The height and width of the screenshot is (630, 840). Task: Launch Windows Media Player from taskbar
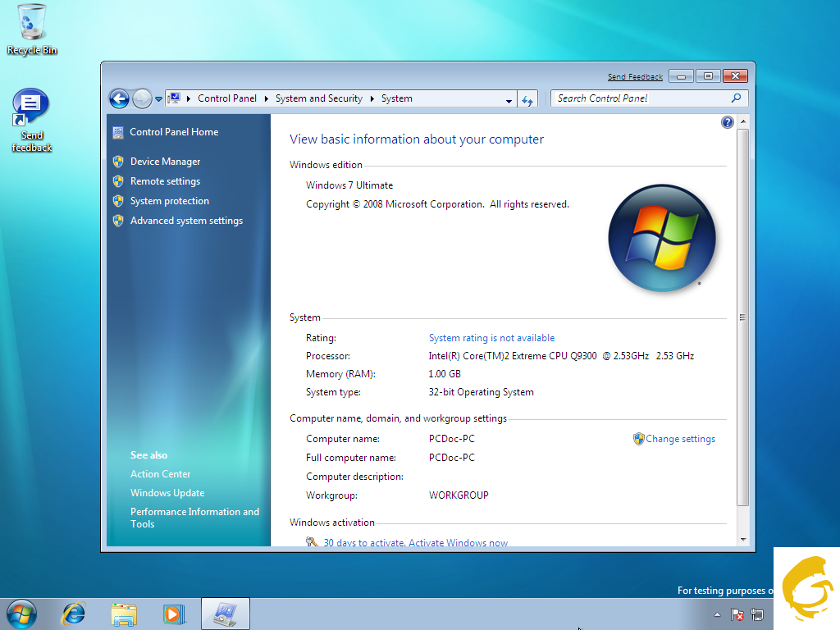pos(173,613)
